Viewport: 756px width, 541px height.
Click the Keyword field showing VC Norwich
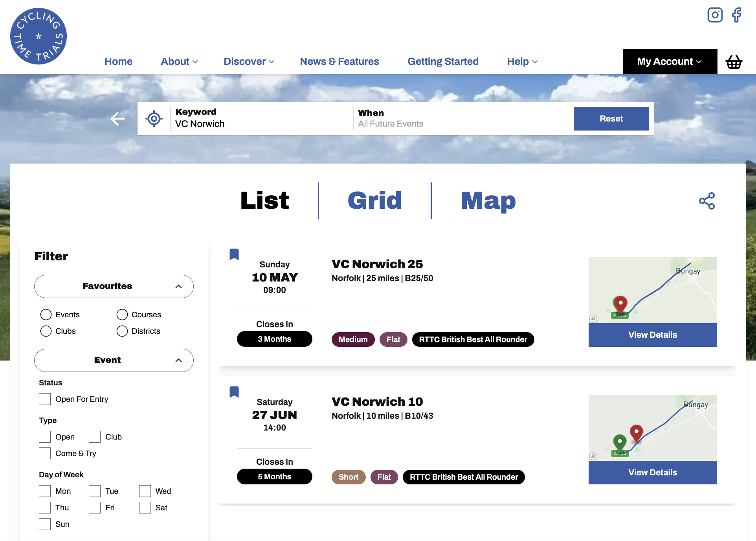(259, 119)
